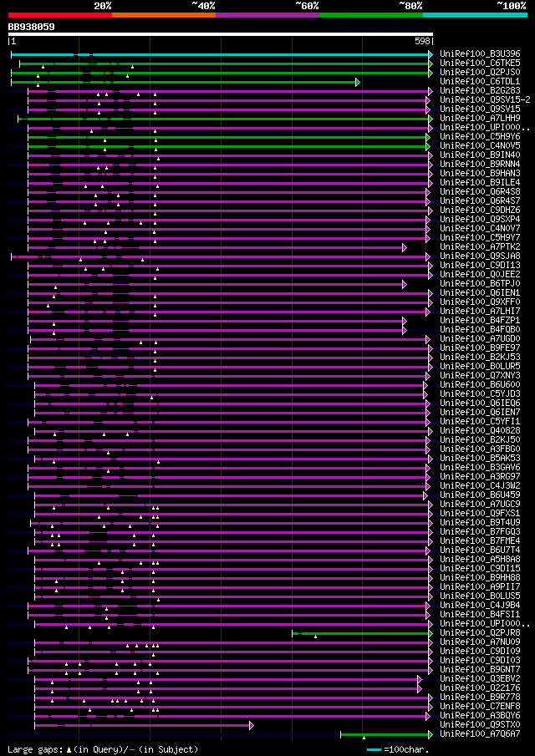Screen dimensions: 535x756
Task: Select label UniRef100_Q6R4S8
Action: coord(478,191)
